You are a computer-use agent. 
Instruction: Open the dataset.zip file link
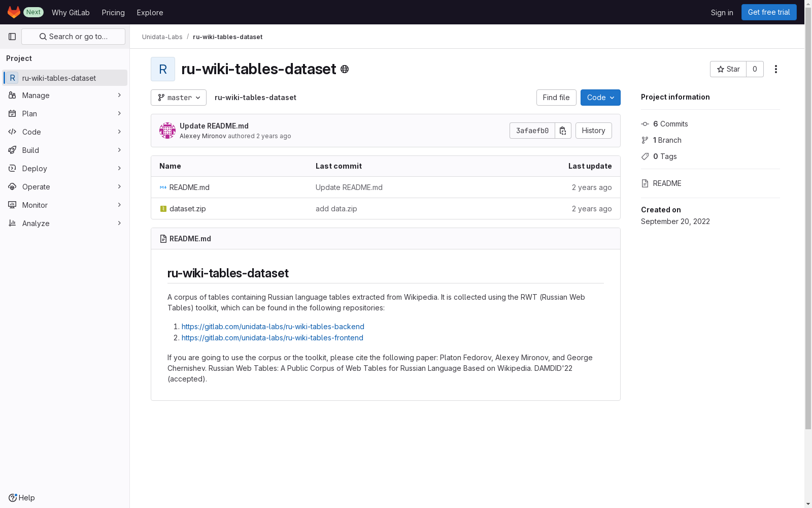coord(188,209)
